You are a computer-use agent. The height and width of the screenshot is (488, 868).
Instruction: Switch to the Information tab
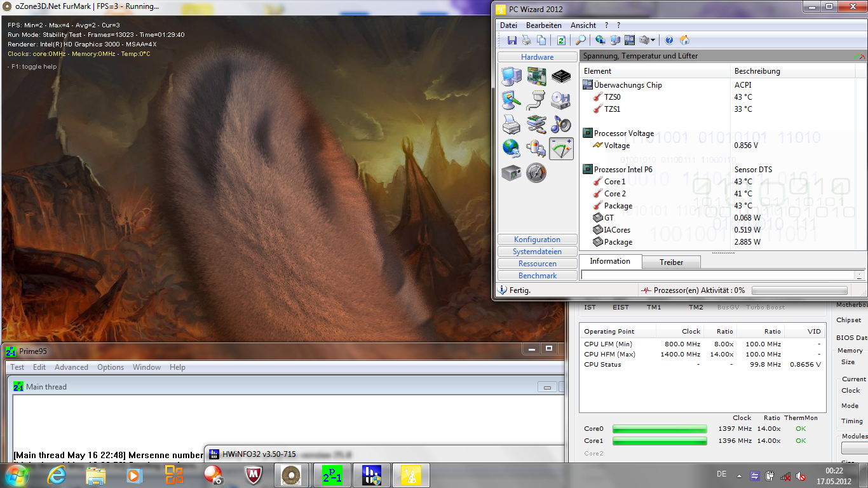coord(610,261)
